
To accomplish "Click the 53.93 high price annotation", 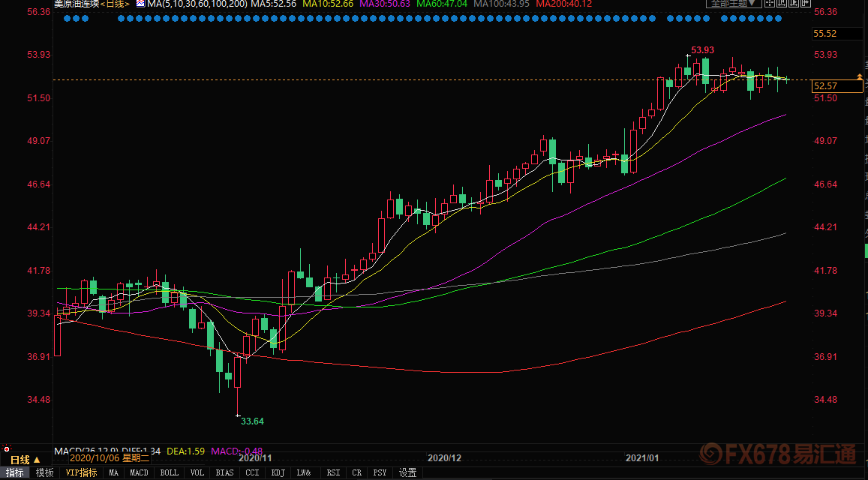I will [x=702, y=49].
